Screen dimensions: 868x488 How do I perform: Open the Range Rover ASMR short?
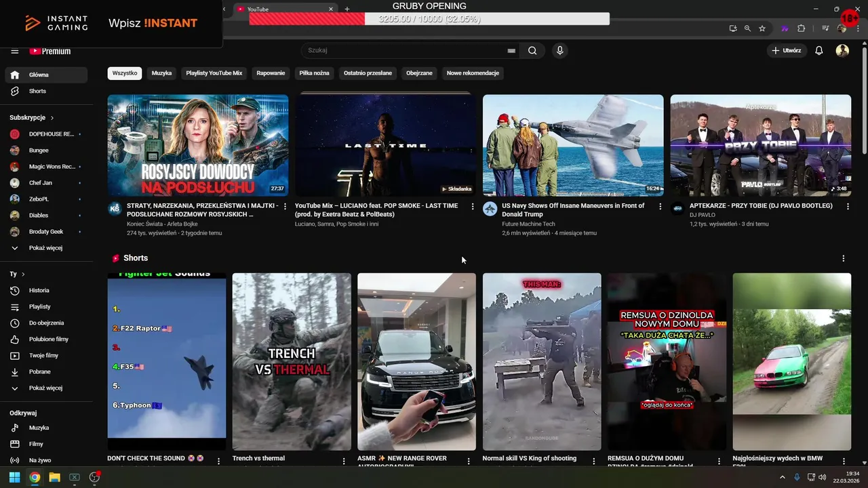tap(416, 362)
